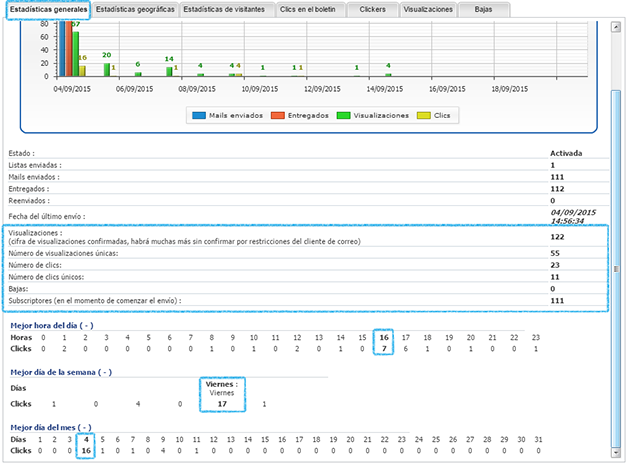Click the 16 clicks value under day 4
Screen dimensions: 630x467
(x=86, y=451)
